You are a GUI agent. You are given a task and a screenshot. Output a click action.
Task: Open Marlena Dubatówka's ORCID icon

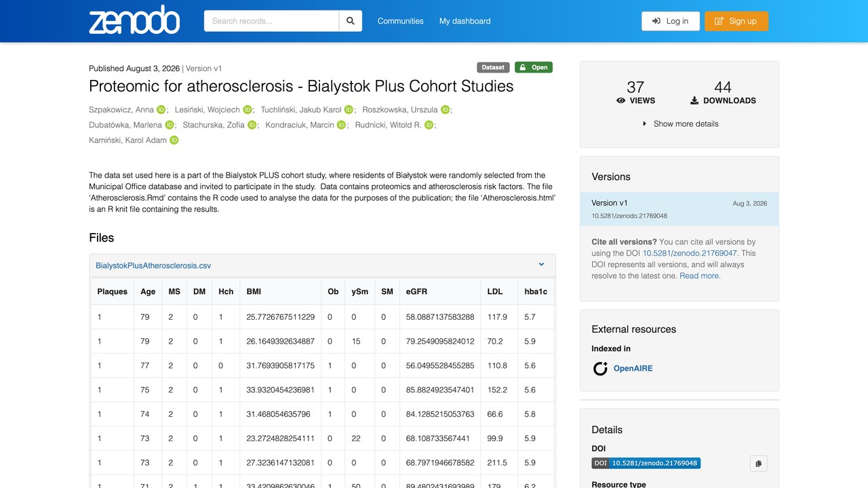[170, 125]
